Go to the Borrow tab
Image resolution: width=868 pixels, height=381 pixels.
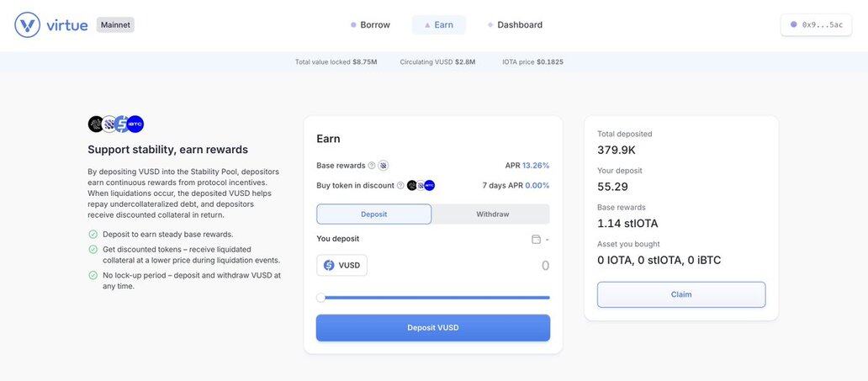click(370, 25)
